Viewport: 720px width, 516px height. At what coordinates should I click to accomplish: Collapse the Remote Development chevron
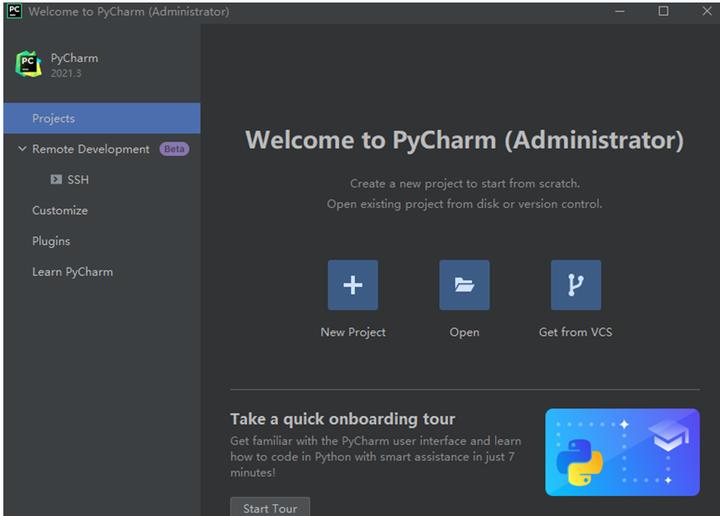[x=22, y=149]
